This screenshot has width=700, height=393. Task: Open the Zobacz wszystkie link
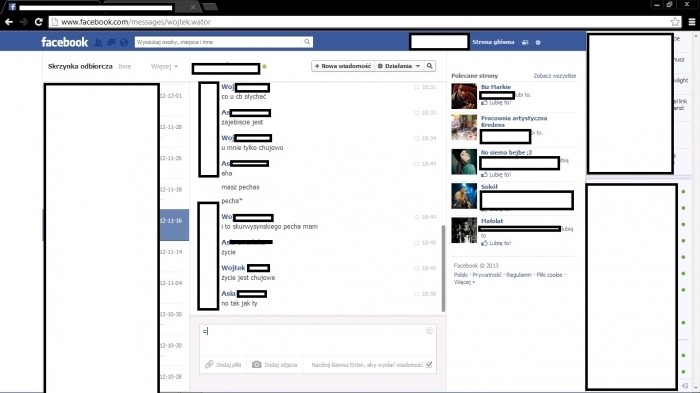point(554,76)
